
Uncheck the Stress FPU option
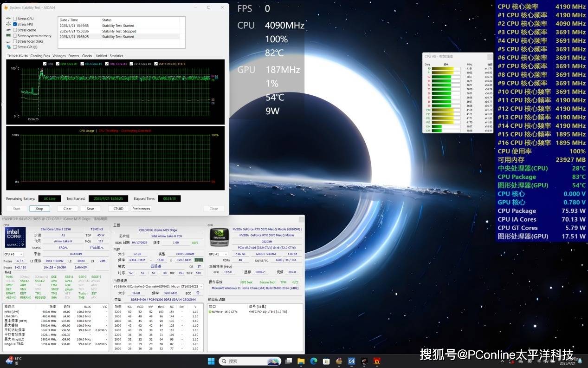tap(15, 24)
